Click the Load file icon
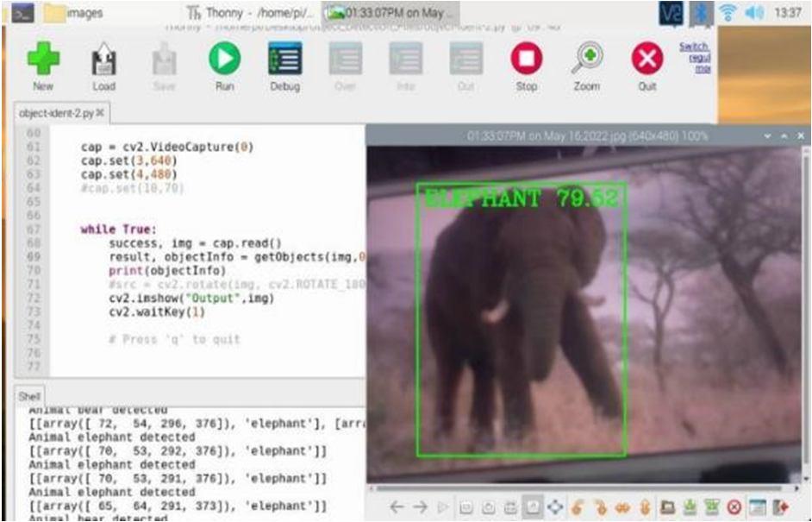The image size is (812, 522). tap(103, 59)
